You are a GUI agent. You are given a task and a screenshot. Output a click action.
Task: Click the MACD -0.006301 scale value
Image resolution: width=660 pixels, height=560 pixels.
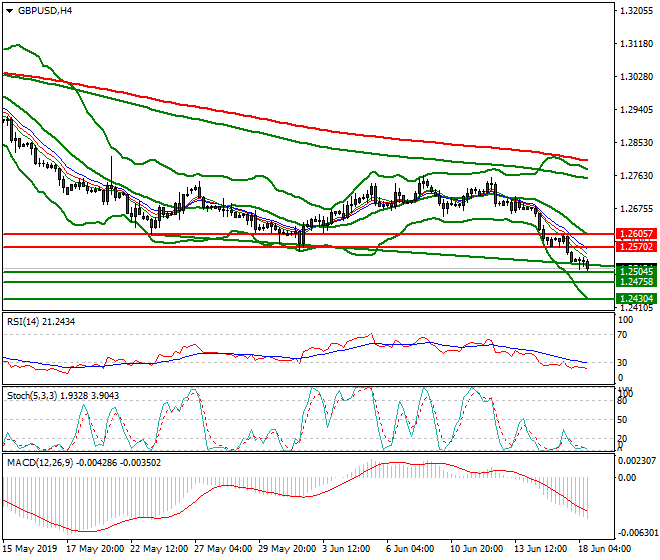pos(637,533)
